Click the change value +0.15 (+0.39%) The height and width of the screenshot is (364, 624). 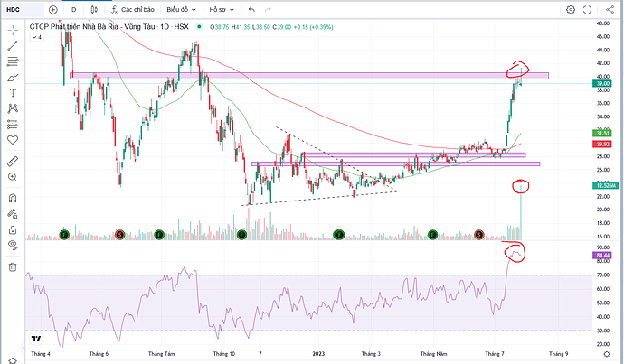[314, 27]
